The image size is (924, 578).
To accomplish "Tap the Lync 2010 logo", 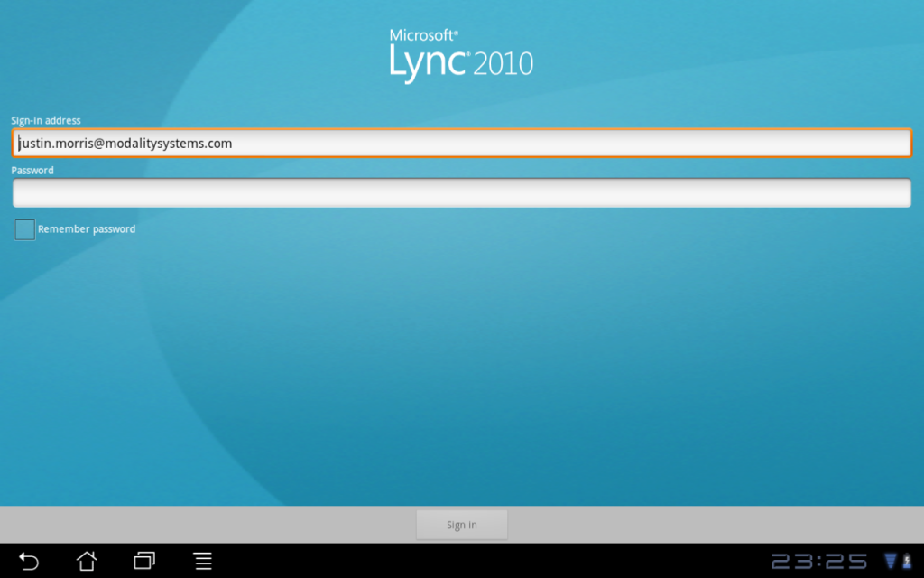I will 460,61.
